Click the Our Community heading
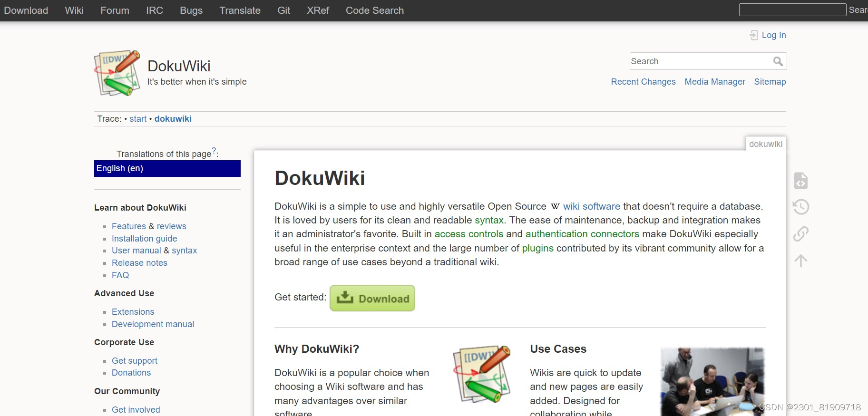The width and height of the screenshot is (868, 416). [127, 391]
